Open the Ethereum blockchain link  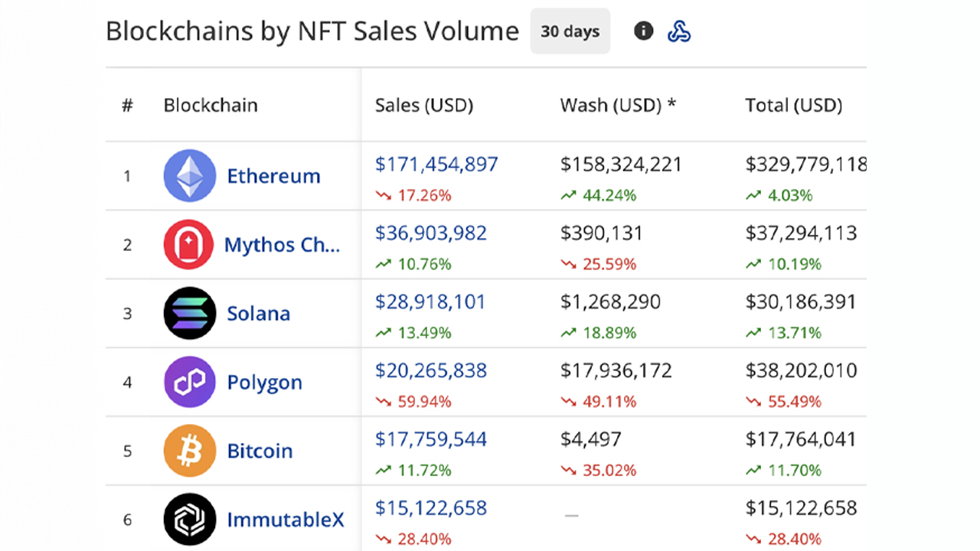273,175
